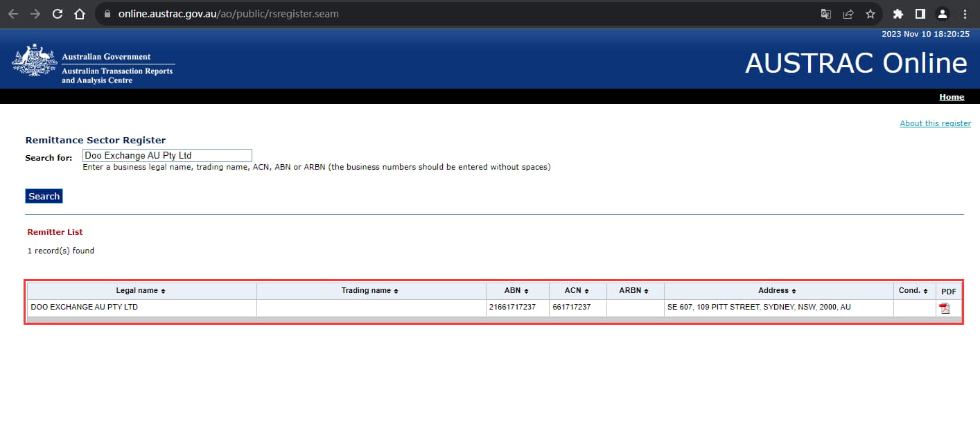Image resolution: width=980 pixels, height=428 pixels.
Task: Open the About this register link
Action: 935,123
